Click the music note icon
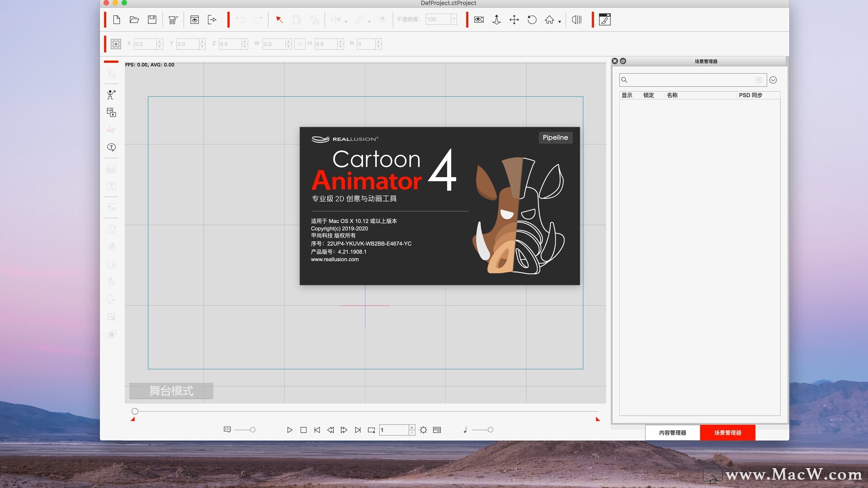868x488 pixels. (465, 430)
